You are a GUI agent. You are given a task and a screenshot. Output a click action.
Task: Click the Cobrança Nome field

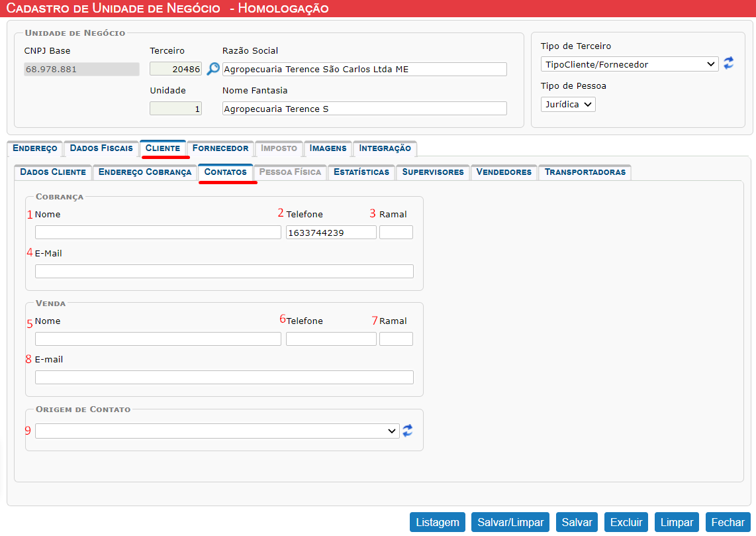158,233
